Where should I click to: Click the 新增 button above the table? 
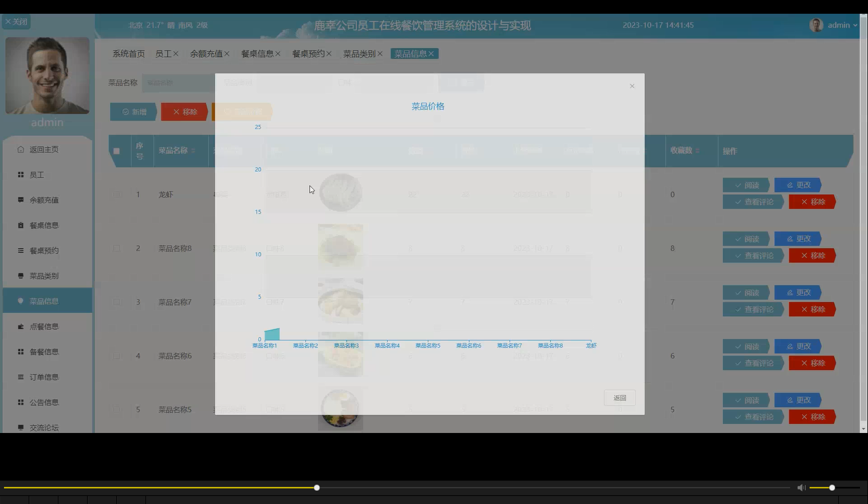[x=133, y=112]
